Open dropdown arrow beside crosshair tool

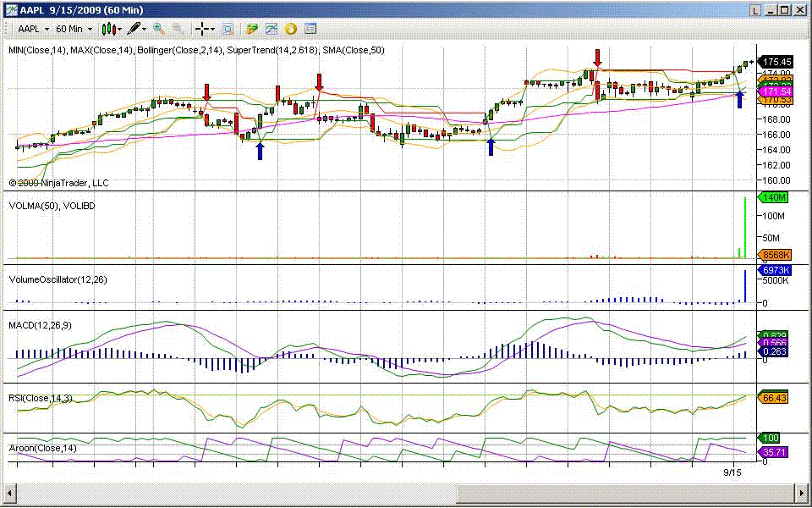click(x=212, y=30)
